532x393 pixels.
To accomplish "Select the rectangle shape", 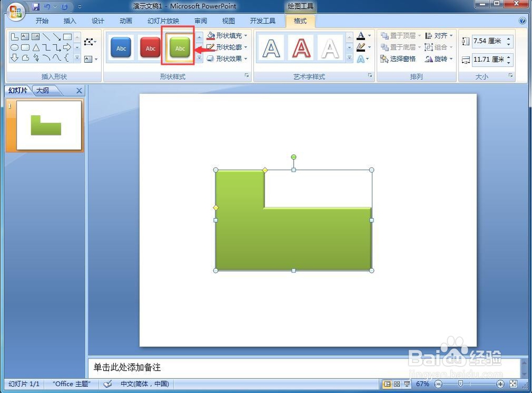I will (x=67, y=37).
